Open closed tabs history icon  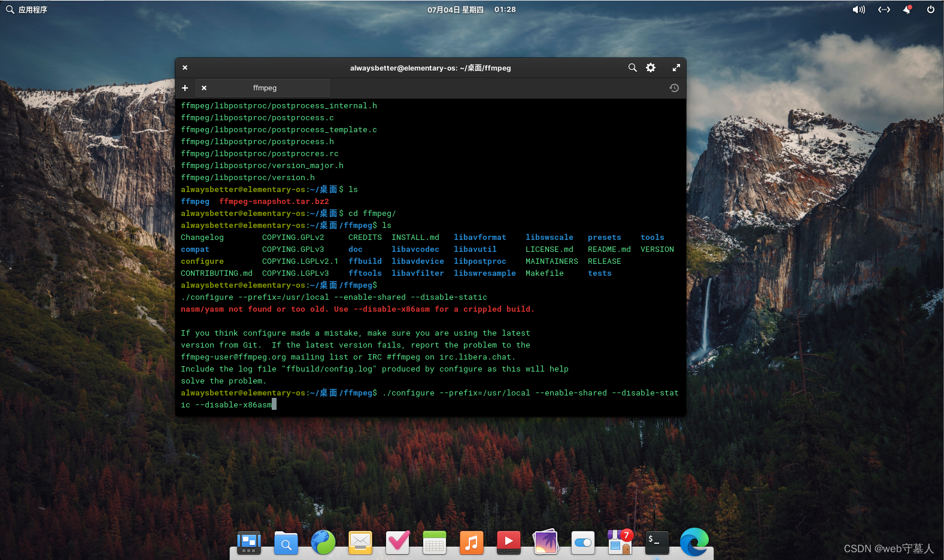point(674,88)
